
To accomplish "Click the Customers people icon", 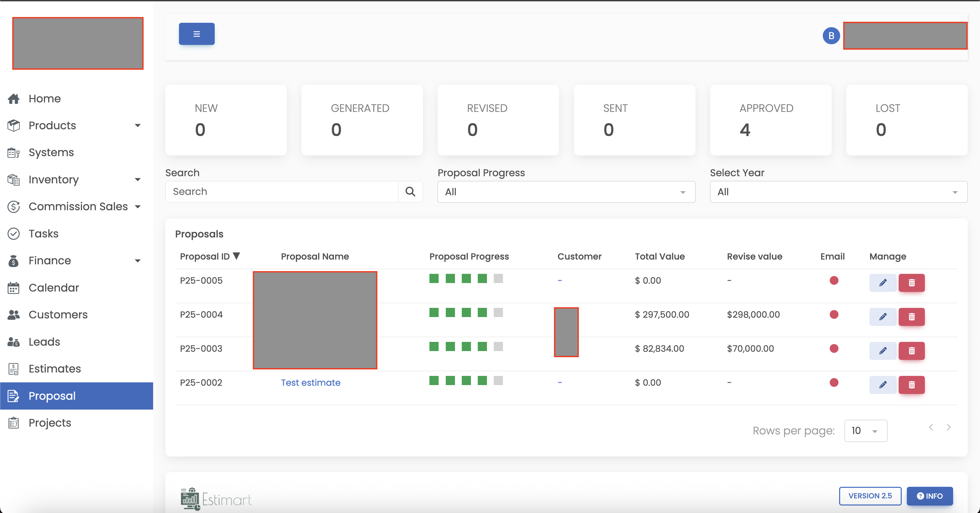I will pyautogui.click(x=14, y=314).
